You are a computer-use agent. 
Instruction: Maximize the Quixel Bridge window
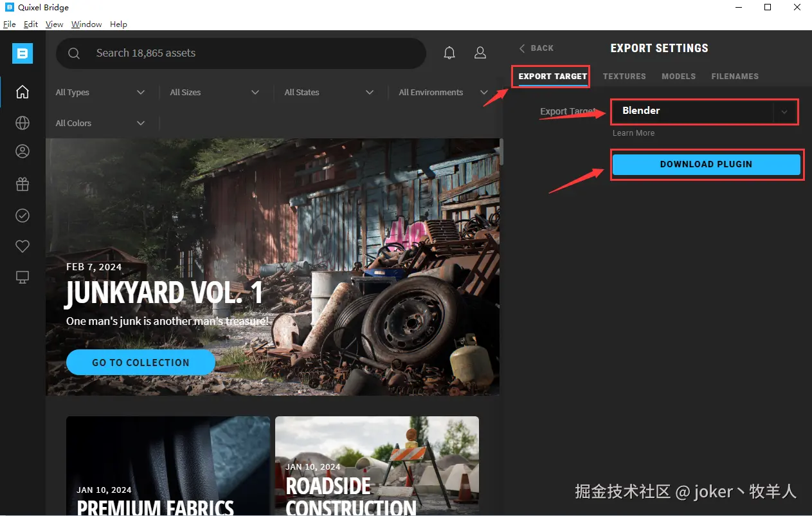click(768, 7)
